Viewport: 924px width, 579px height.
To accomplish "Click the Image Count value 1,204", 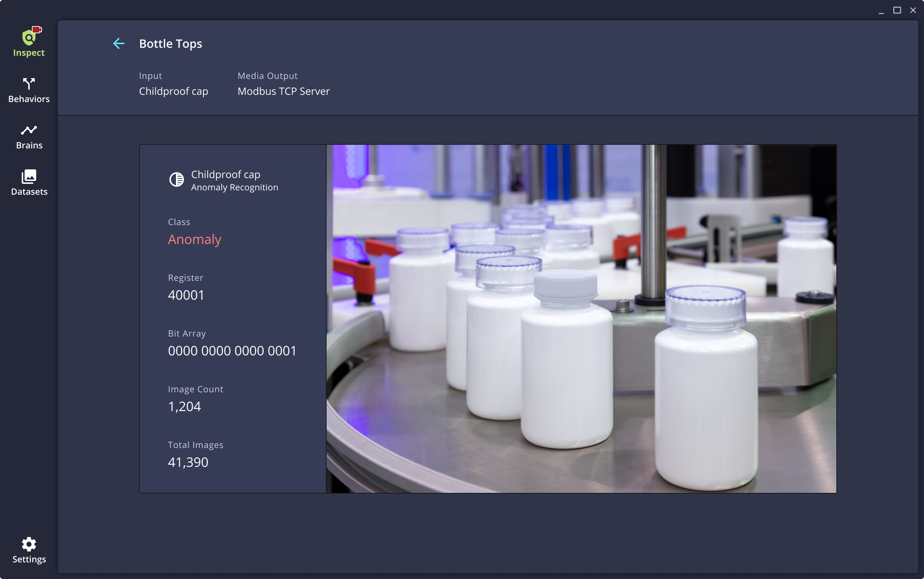I will [184, 406].
